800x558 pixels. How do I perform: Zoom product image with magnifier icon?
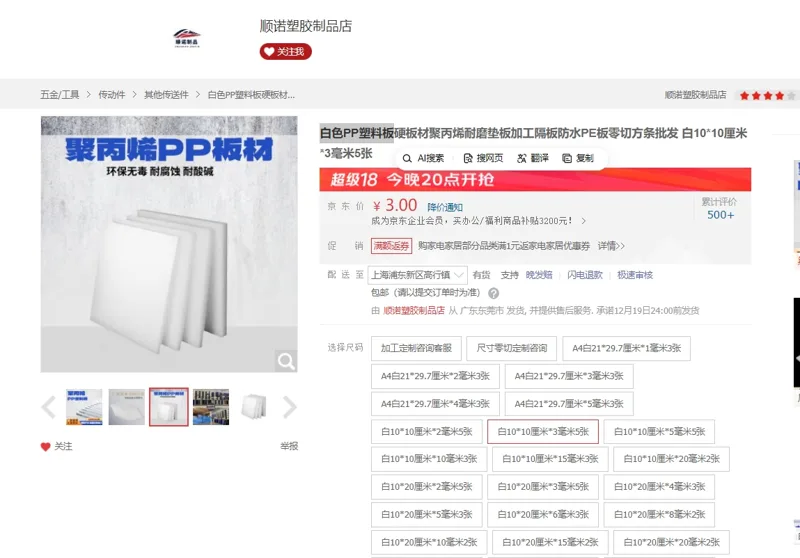(286, 361)
